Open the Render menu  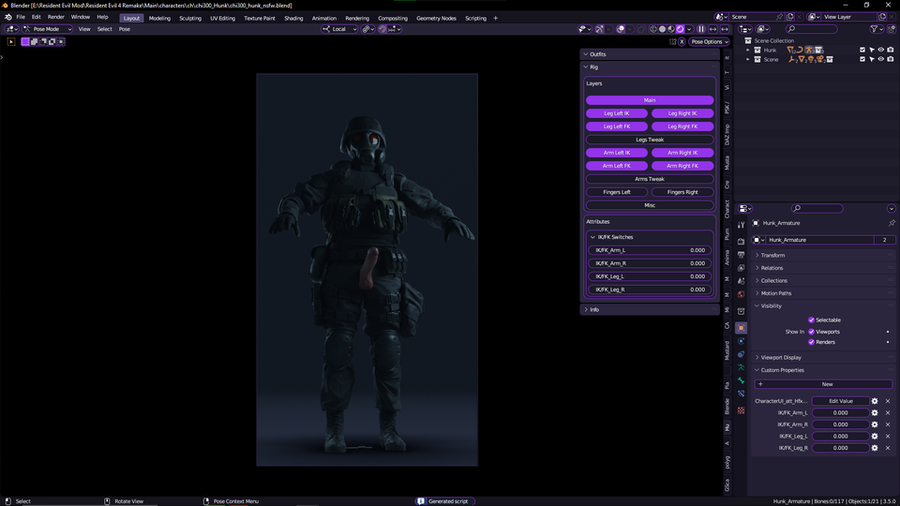click(56, 17)
